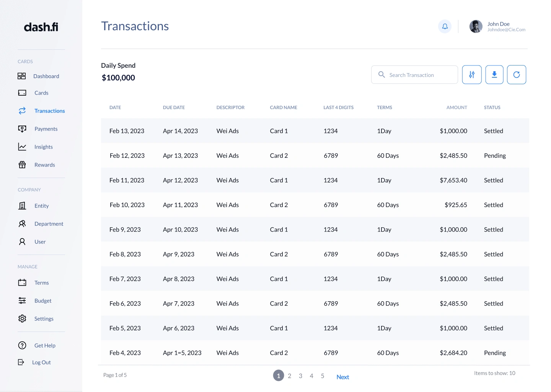Open the Department menu item
This screenshot has width=551, height=392.
coord(49,224)
